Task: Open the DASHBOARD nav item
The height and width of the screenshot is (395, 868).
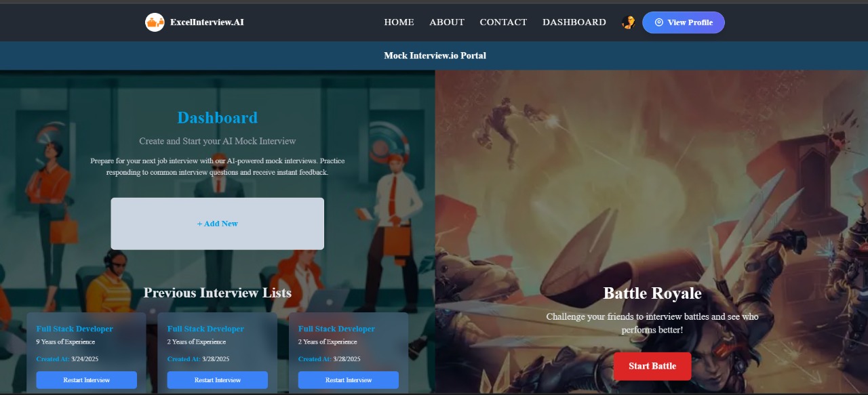Action: [574, 22]
